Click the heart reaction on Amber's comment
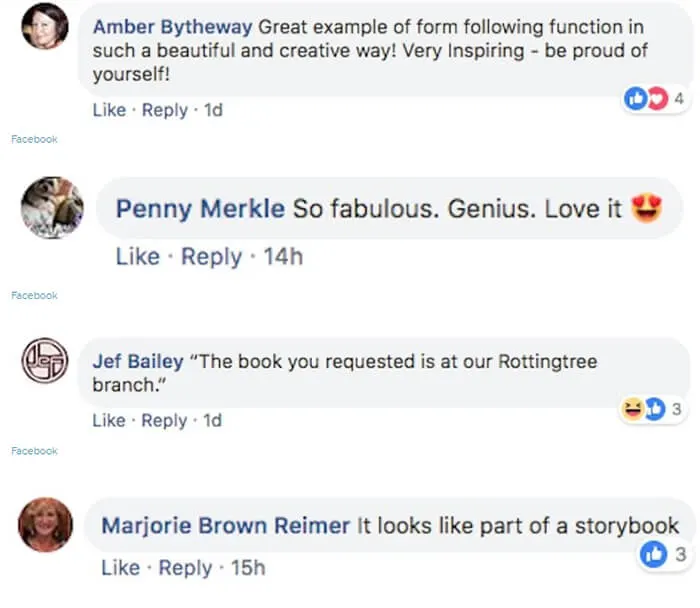The image size is (700, 608). coord(658,98)
